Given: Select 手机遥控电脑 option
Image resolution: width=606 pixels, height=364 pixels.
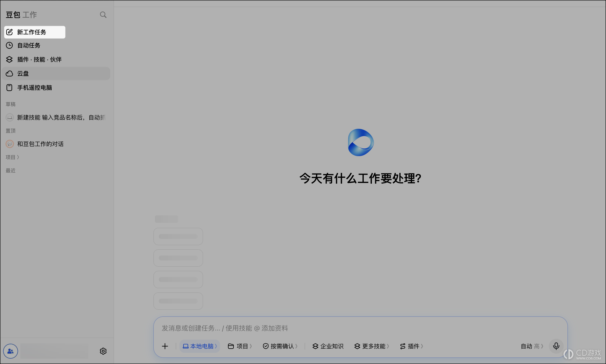Looking at the screenshot, I should [x=56, y=88].
